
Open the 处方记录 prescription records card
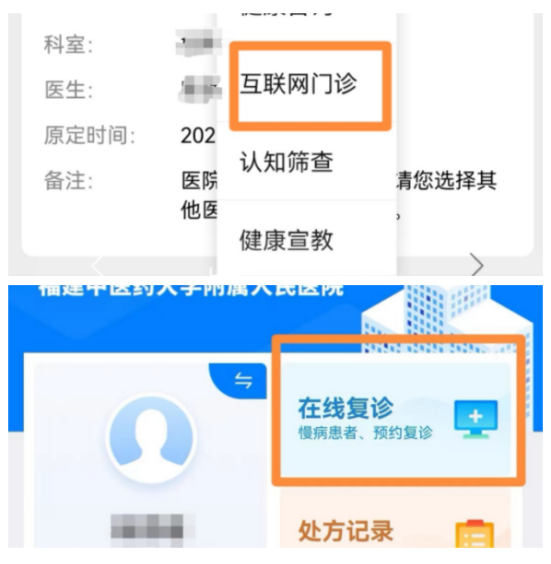click(395, 519)
